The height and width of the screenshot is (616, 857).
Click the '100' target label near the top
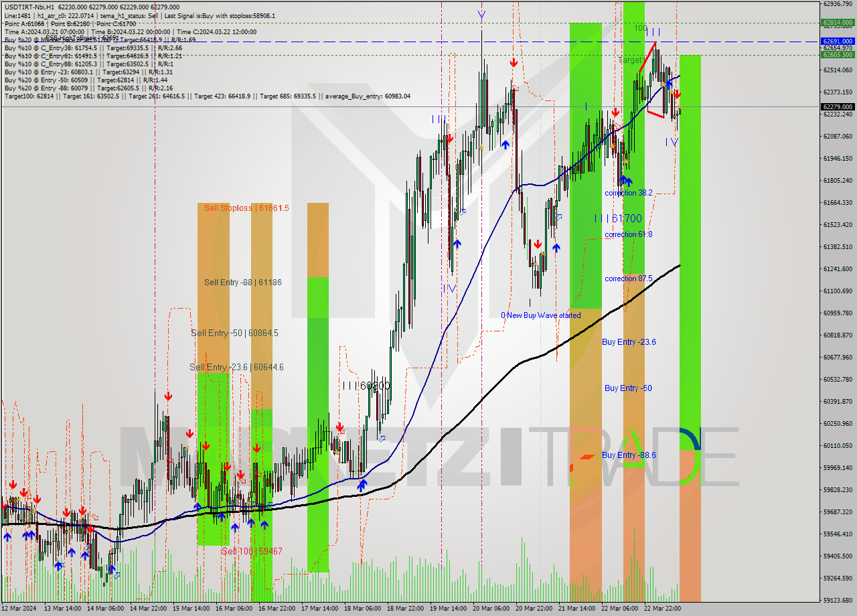point(641,28)
